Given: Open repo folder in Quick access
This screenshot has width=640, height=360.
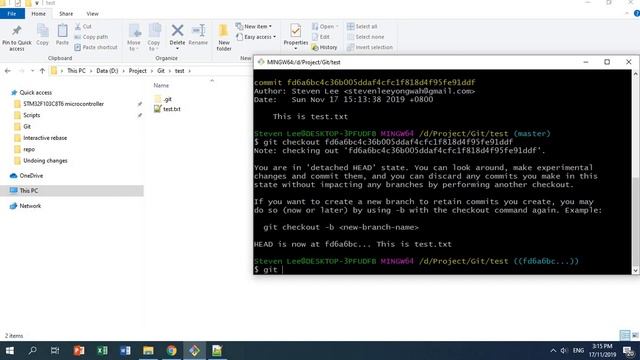Looking at the screenshot, I should (29, 150).
